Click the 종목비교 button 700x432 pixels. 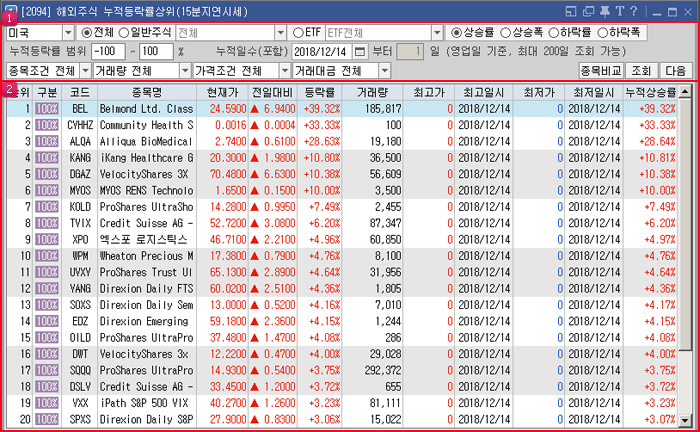(x=601, y=71)
